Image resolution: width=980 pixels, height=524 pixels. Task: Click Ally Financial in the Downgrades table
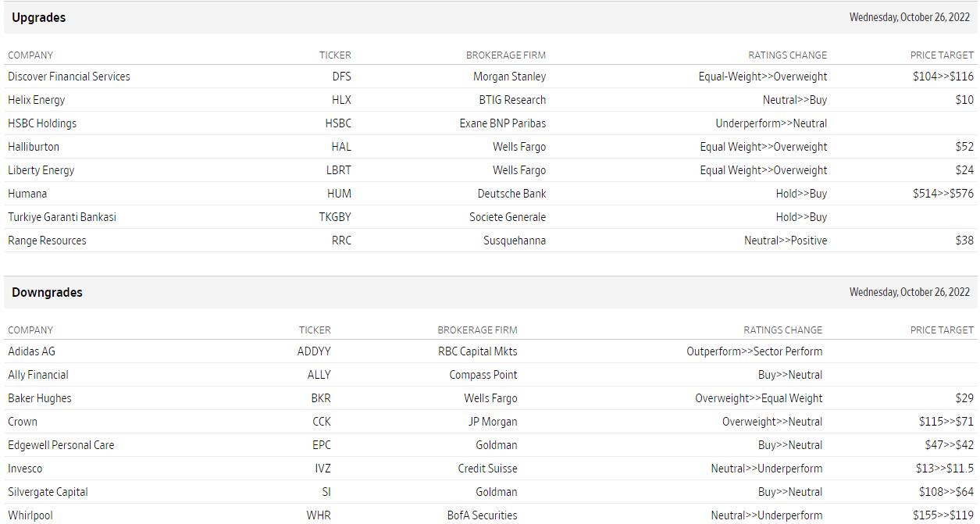[38, 375]
